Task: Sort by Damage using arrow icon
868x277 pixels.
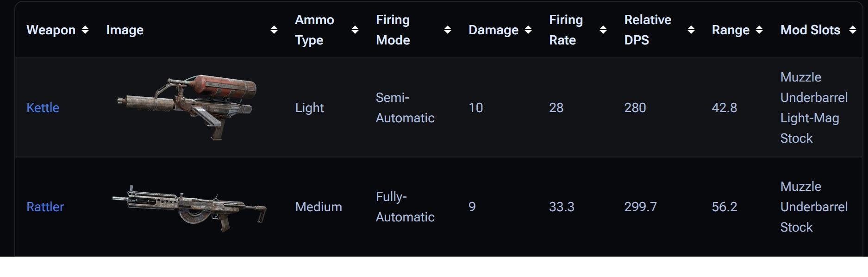Action: click(528, 30)
